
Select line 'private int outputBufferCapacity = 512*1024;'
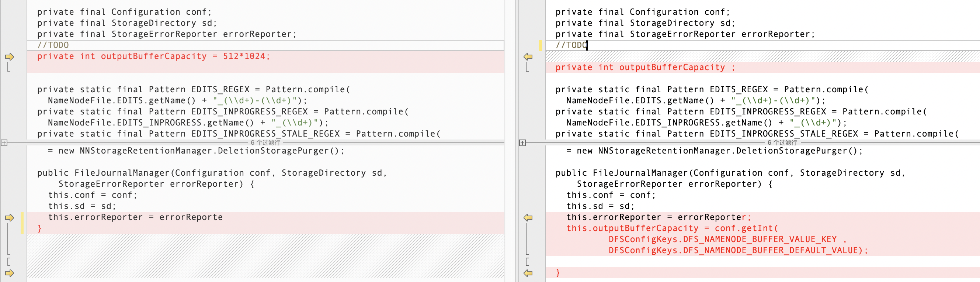click(154, 56)
